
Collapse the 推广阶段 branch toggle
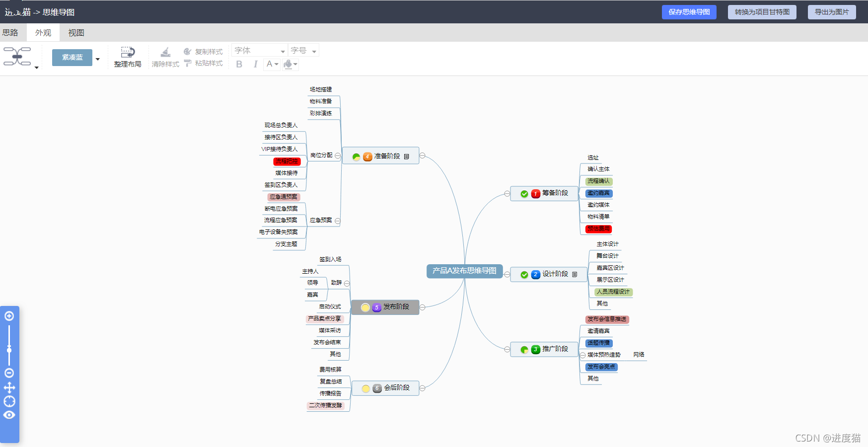(507, 349)
